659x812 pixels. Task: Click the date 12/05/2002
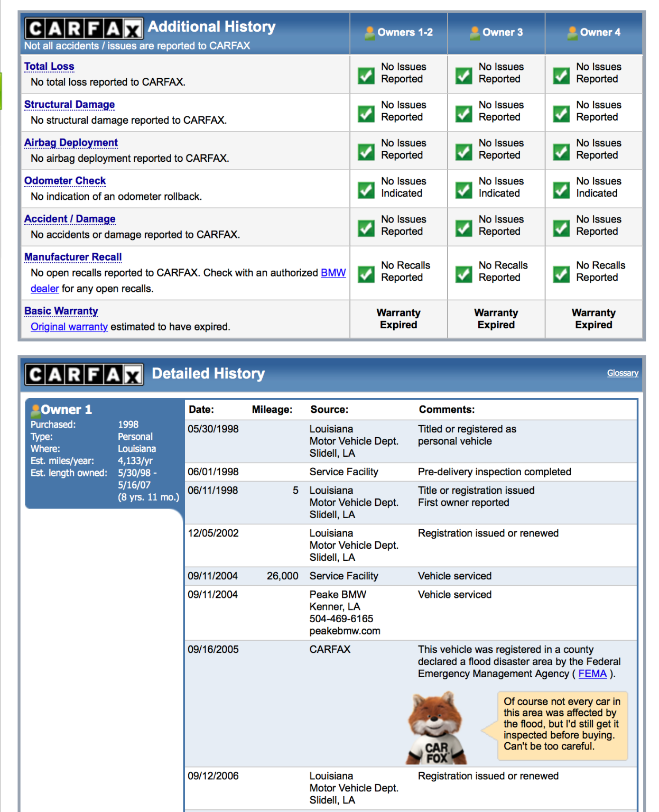point(214,533)
